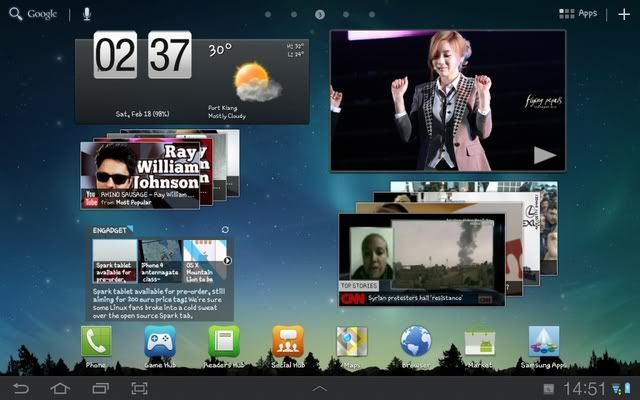Screen dimensions: 640x400
Task: Add a widget with the plus button
Action: [625, 14]
